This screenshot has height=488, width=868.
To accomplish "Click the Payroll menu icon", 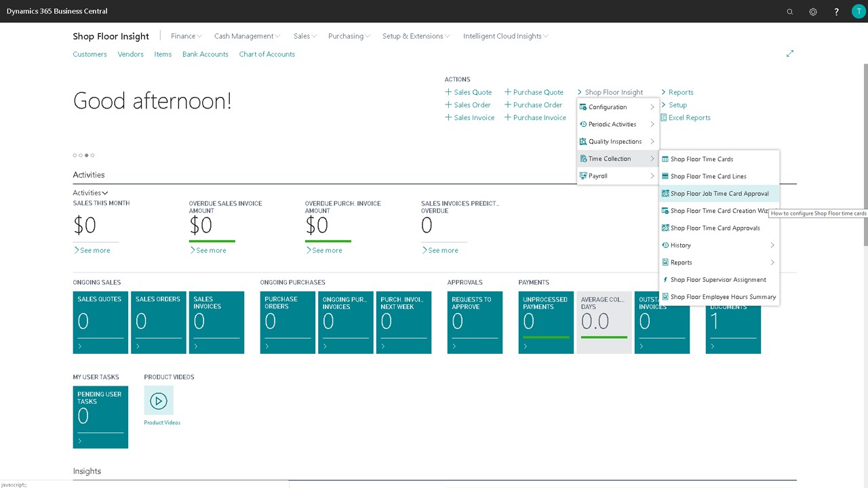I will pyautogui.click(x=583, y=176).
